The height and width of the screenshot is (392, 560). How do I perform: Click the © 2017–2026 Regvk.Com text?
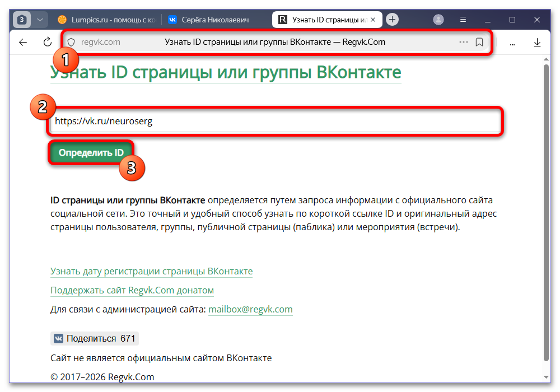click(x=102, y=377)
